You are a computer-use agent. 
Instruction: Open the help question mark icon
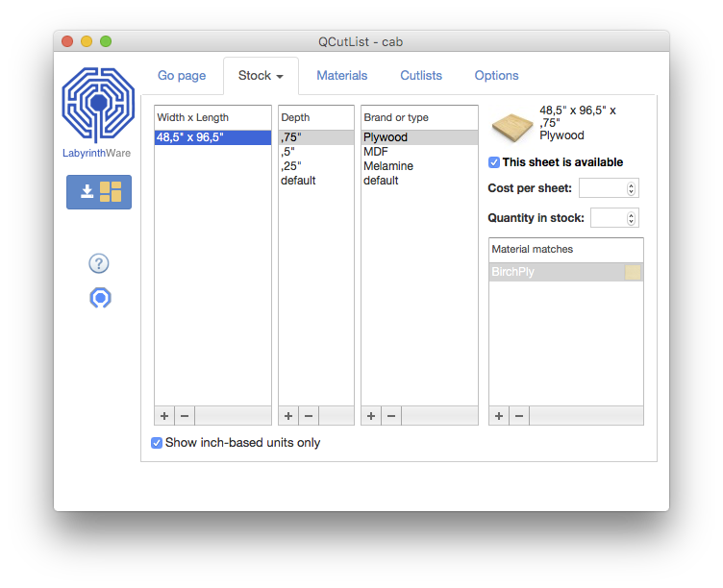coord(99,263)
